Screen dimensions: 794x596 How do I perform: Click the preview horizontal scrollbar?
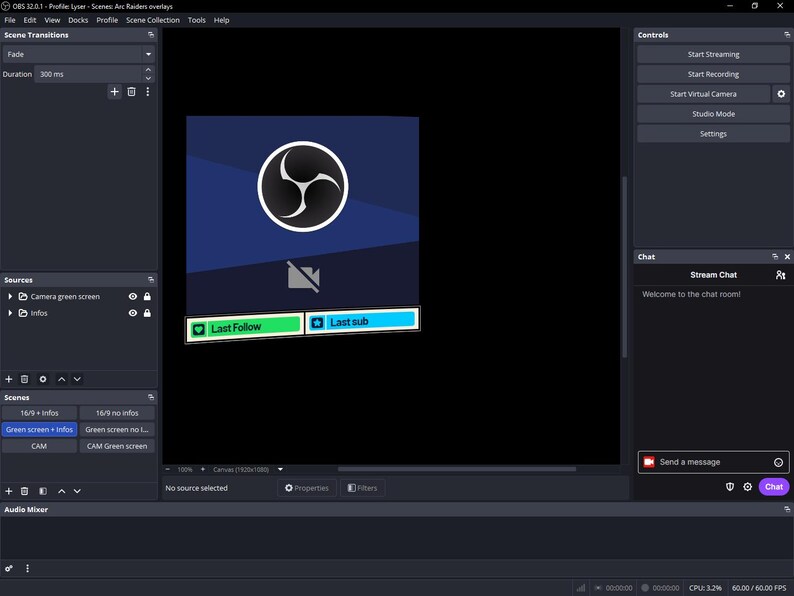tap(457, 469)
